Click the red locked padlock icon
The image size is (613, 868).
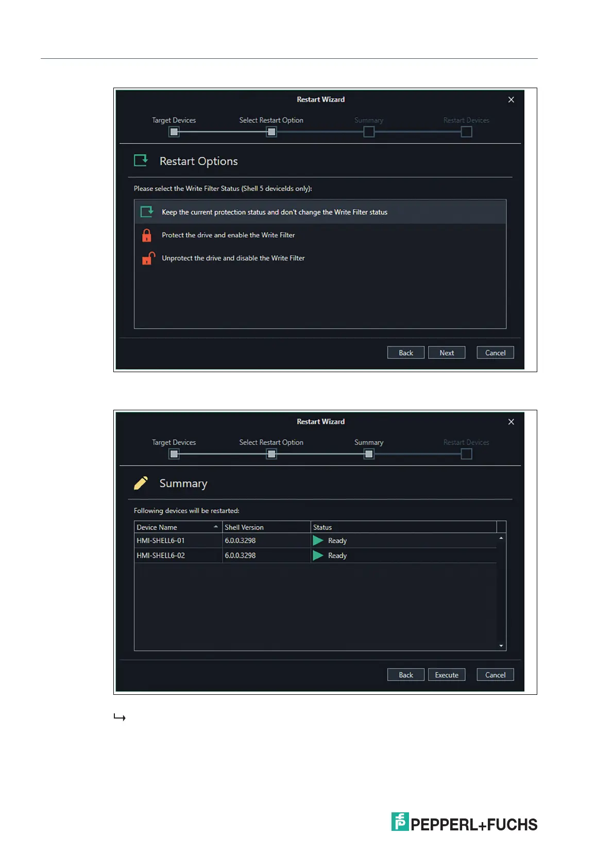pyautogui.click(x=147, y=235)
